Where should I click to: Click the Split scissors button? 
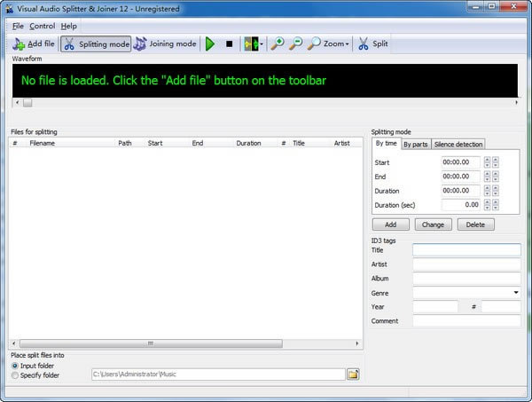pos(372,43)
